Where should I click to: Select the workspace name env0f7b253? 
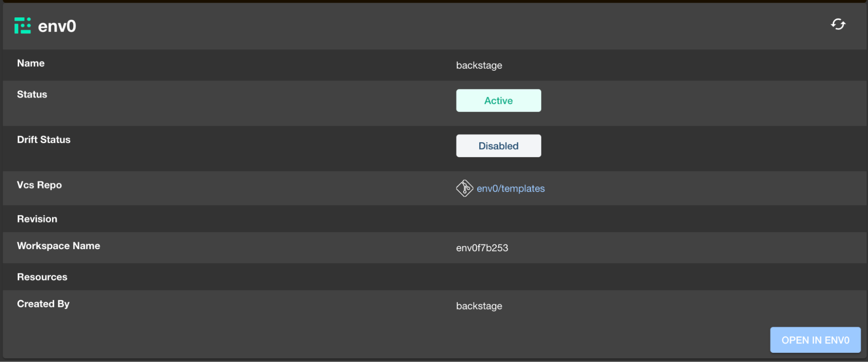(x=482, y=248)
